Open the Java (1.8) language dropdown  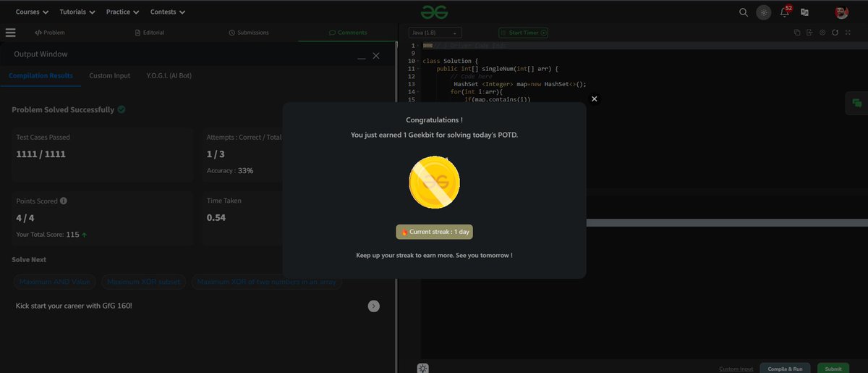coord(435,33)
